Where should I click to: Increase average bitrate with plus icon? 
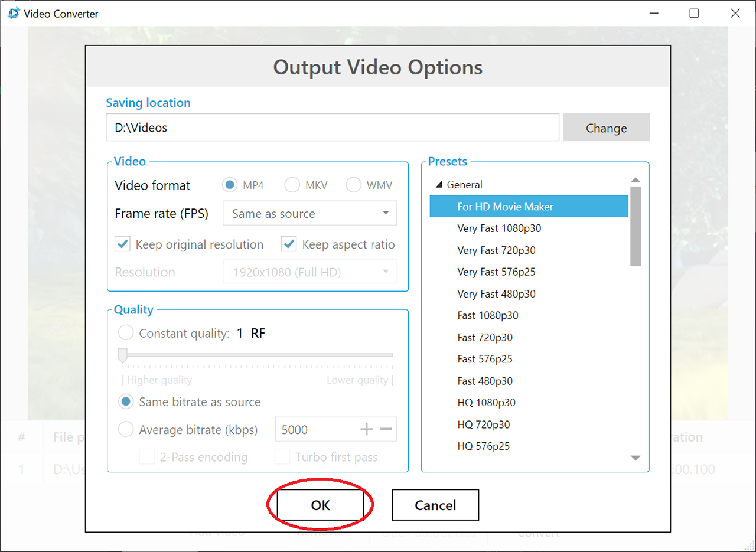366,429
